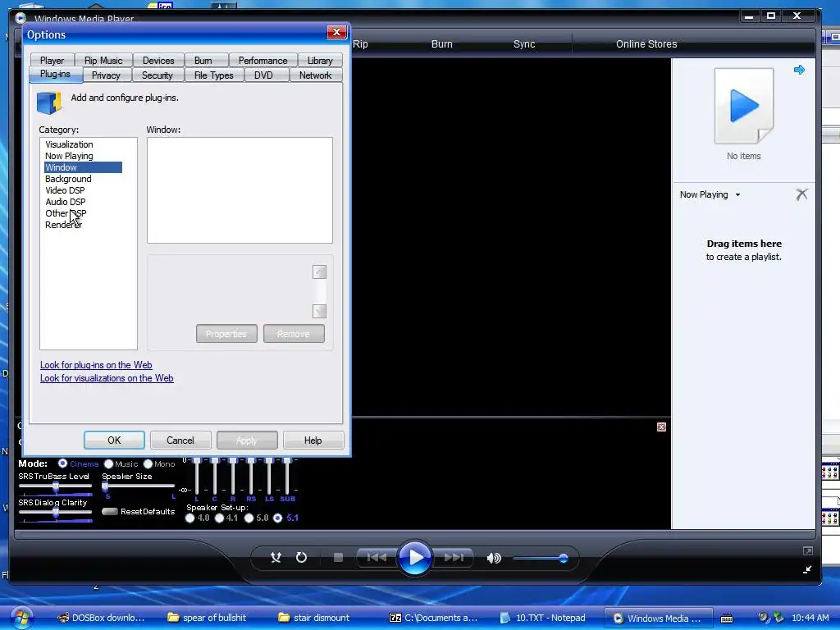Click the keyboard icon in the system tray
This screenshot has height=630, width=840.
click(727, 619)
